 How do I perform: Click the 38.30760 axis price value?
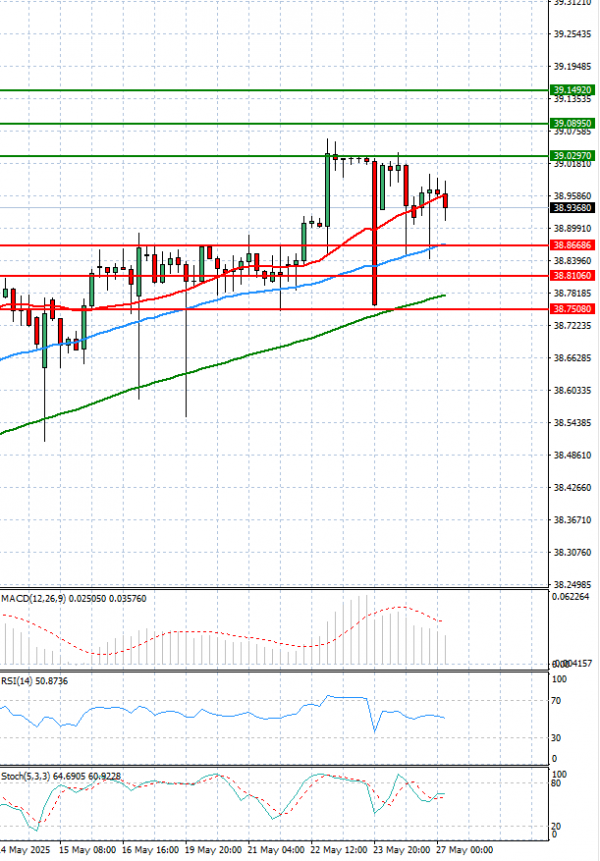[572, 552]
